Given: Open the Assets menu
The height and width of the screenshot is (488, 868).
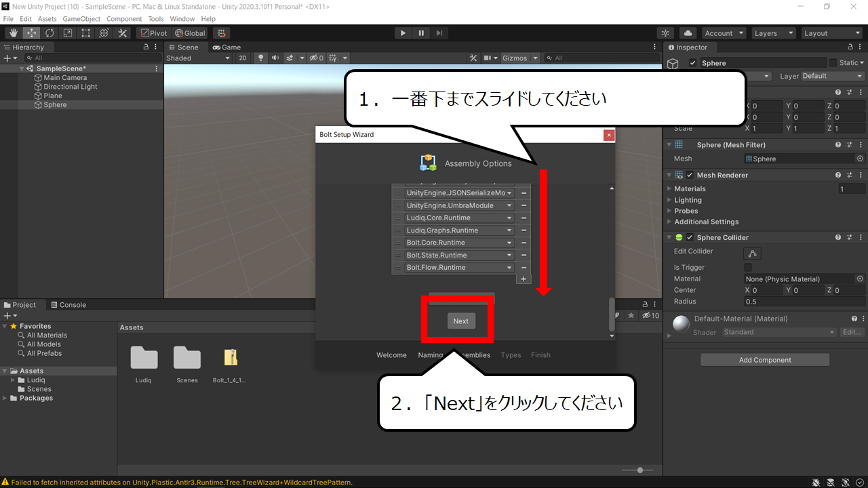Looking at the screenshot, I should (47, 19).
